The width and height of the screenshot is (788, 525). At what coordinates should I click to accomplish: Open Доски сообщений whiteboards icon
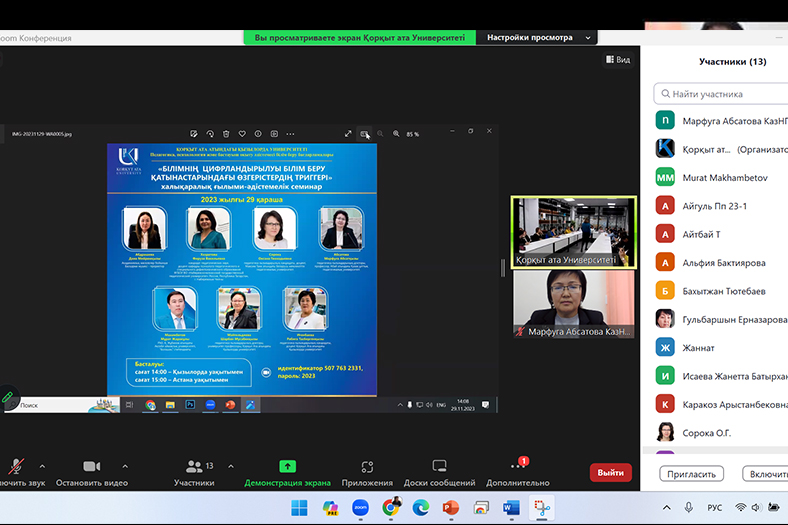tap(439, 467)
